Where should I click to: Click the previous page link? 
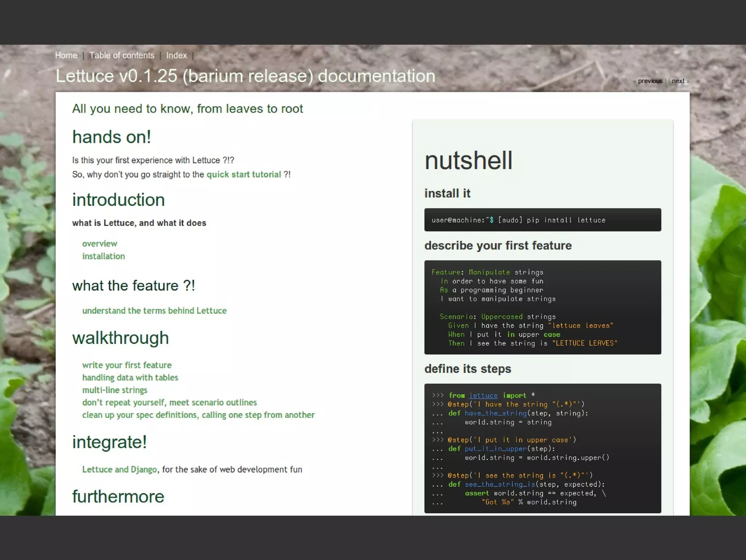[650, 81]
